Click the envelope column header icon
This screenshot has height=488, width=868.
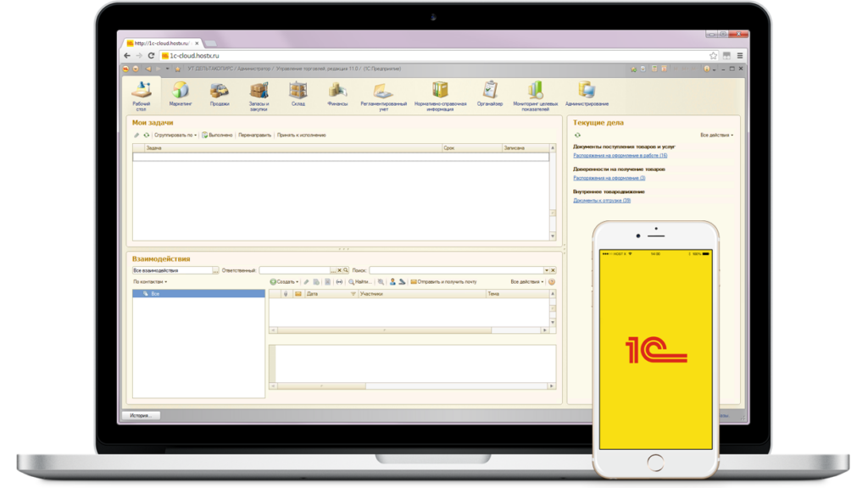(x=298, y=294)
